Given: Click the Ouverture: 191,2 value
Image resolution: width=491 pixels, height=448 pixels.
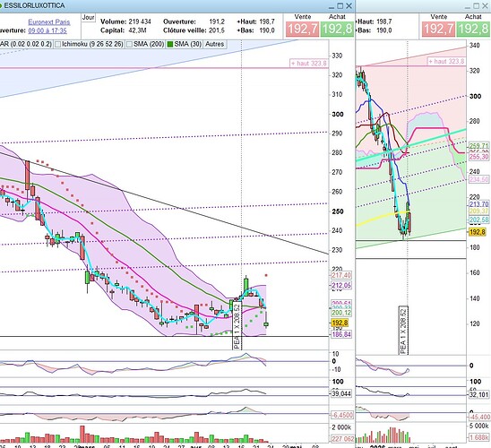Looking at the screenshot, I should point(194,22).
